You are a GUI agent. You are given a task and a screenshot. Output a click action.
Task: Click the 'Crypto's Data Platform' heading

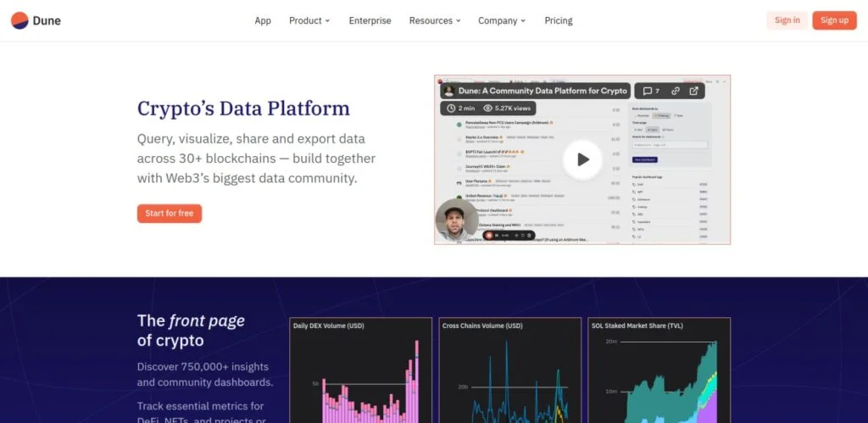coord(243,109)
